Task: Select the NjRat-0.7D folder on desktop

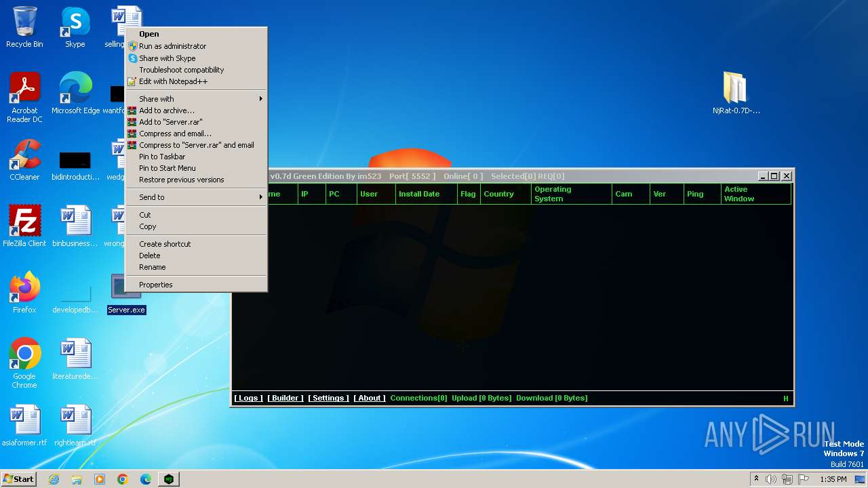Action: [x=736, y=94]
